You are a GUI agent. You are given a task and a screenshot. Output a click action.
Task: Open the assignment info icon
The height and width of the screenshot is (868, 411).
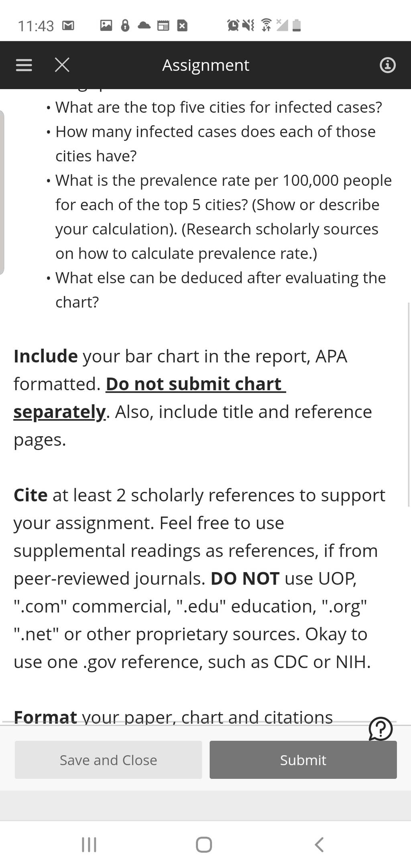(387, 65)
